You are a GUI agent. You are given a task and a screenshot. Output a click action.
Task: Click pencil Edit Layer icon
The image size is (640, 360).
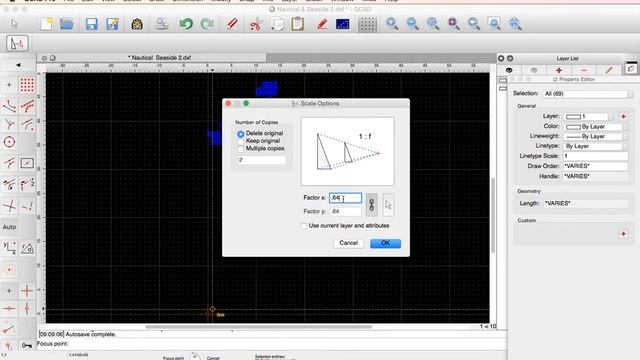609,70
